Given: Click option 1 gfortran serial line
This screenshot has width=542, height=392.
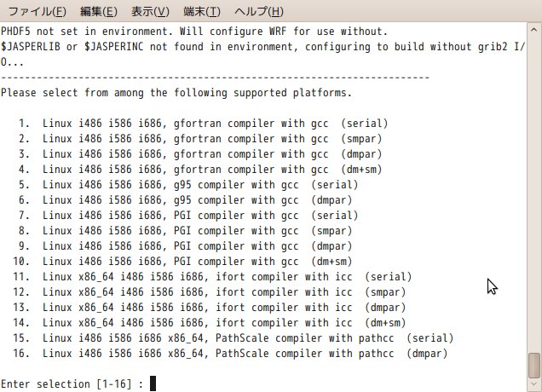Looking at the screenshot, I should click(203, 124).
